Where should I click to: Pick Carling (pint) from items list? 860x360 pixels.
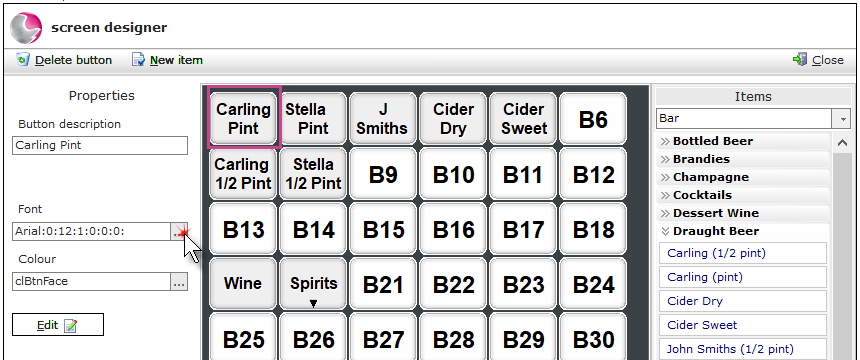coord(743,277)
